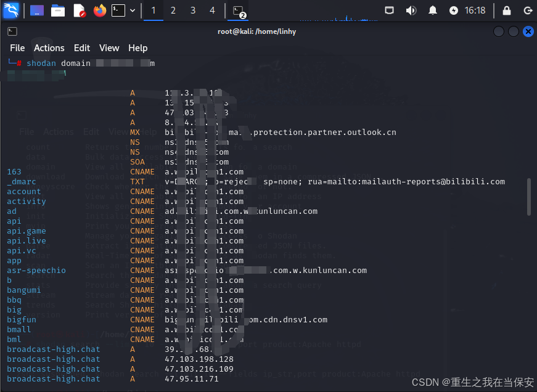This screenshot has height=392, width=537.
Task: Click the 'shodan' command text
Action: pos(41,63)
